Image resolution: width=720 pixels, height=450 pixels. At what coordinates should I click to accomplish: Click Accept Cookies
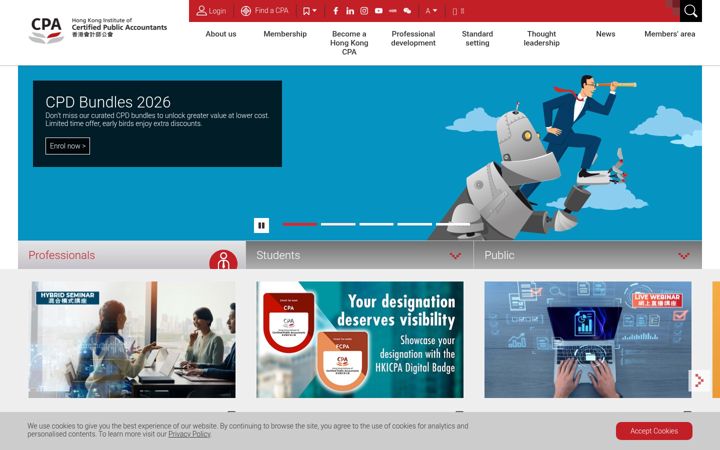click(654, 431)
